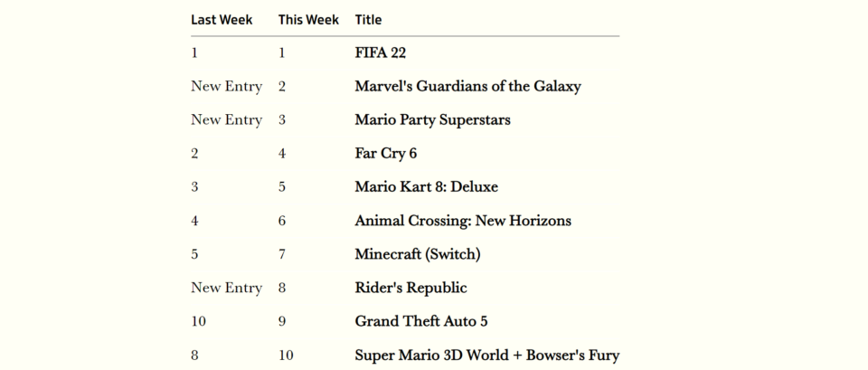Click the "Title" column header
The height and width of the screenshot is (370, 868).
(368, 20)
